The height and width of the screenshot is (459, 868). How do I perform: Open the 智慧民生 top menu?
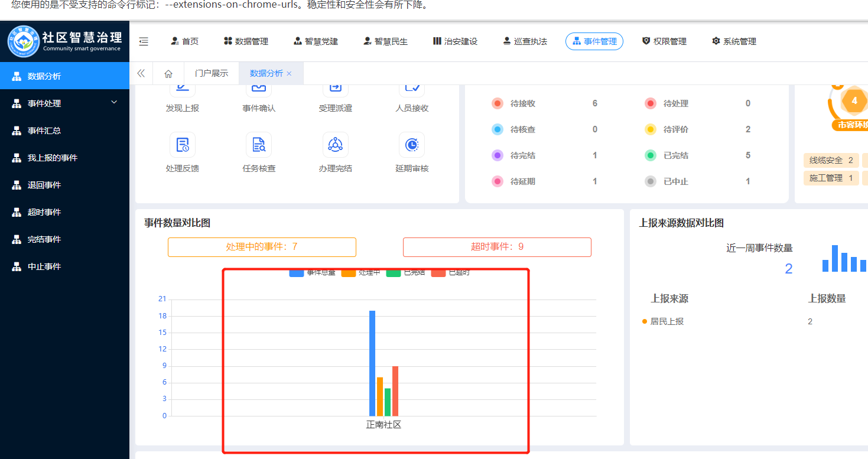pos(386,41)
